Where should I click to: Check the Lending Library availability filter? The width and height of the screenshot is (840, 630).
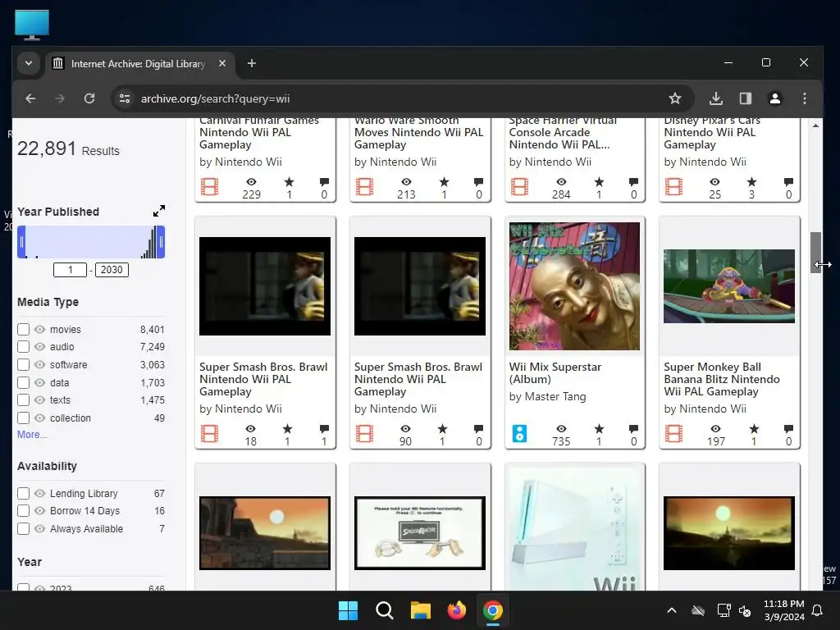coord(23,493)
